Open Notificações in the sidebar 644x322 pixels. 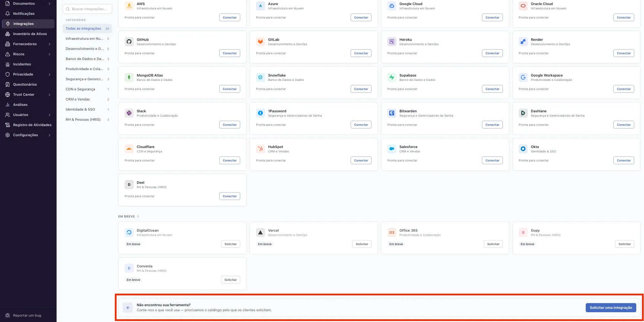pos(28,14)
